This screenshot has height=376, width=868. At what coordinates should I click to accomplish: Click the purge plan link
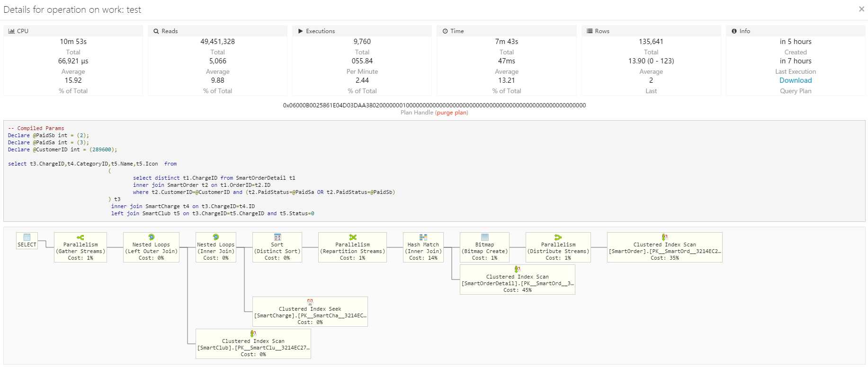(x=451, y=113)
